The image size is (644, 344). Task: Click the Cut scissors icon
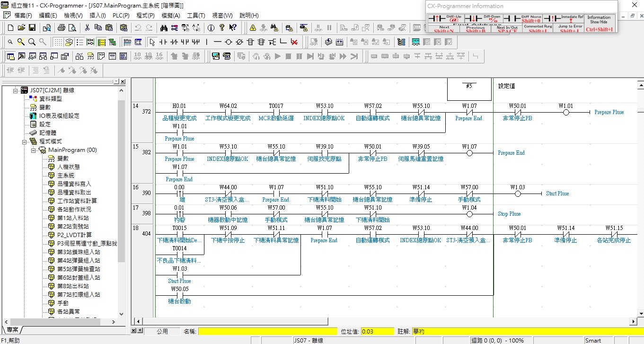click(87, 28)
